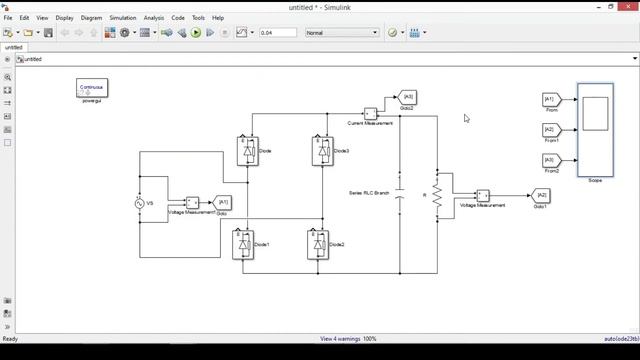Viewport: 640px width, 360px height.
Task: Click the Open folder toolbar icon
Action: pos(28,33)
